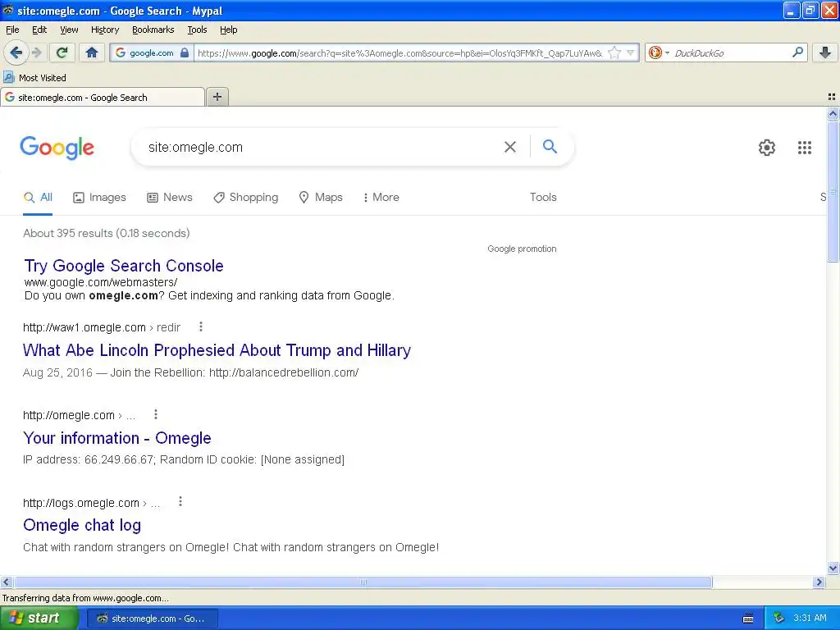
Task: Open a new tab with plus button
Action: click(217, 97)
